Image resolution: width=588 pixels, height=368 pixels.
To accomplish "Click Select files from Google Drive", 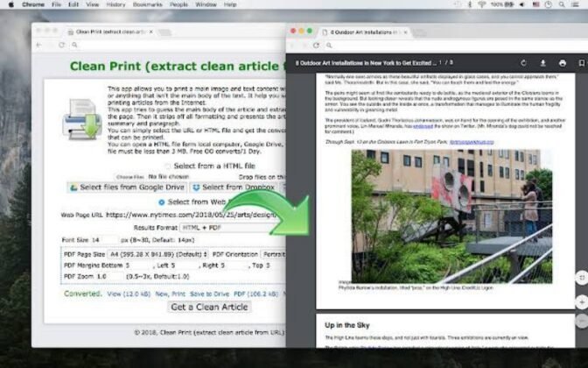I will 126,188.
